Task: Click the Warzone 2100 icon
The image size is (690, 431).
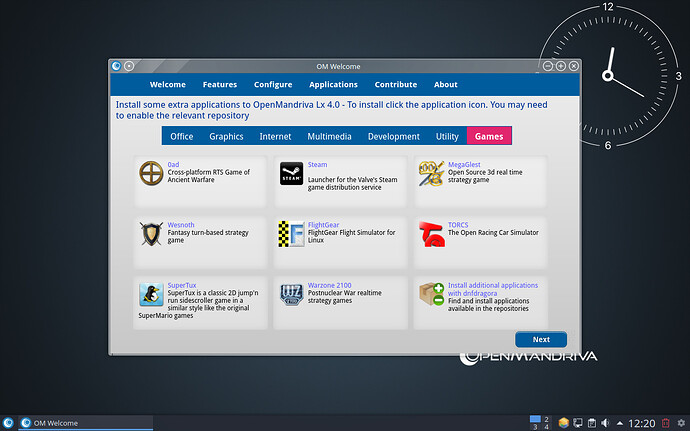Action: 291,294
